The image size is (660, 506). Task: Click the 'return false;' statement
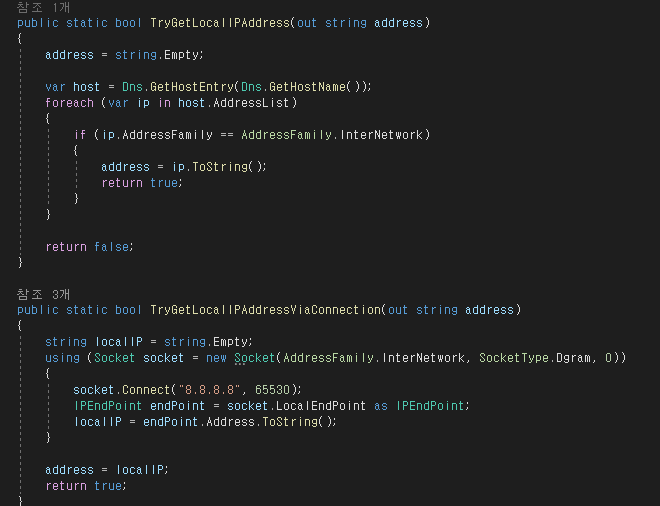pyautogui.click(x=89, y=246)
